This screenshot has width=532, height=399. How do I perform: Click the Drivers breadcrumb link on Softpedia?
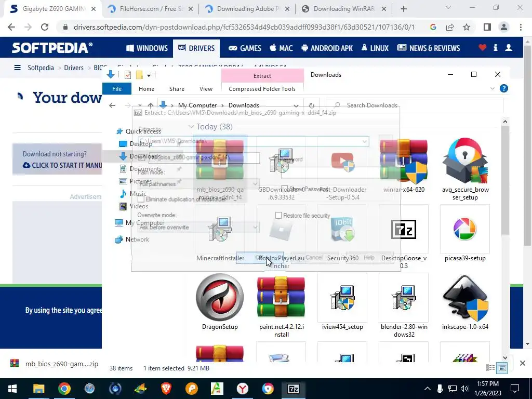click(x=74, y=68)
